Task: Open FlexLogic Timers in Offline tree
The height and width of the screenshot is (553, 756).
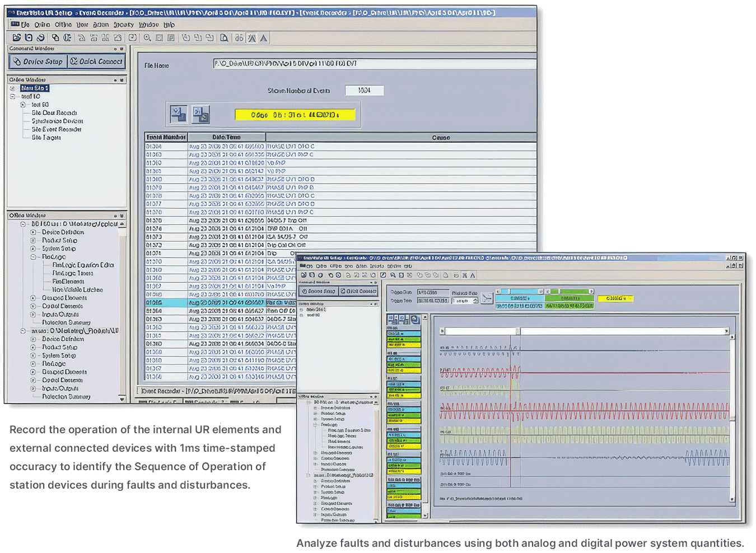Action: pyautogui.click(x=73, y=273)
